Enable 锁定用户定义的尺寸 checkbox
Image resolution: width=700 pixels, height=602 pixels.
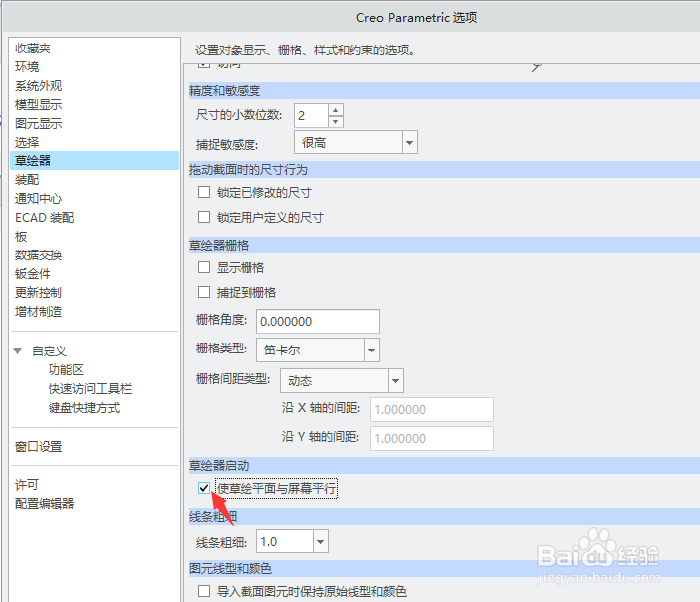click(x=204, y=217)
